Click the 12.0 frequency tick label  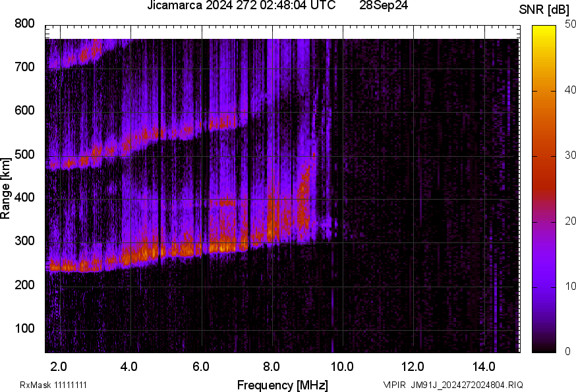click(x=413, y=366)
